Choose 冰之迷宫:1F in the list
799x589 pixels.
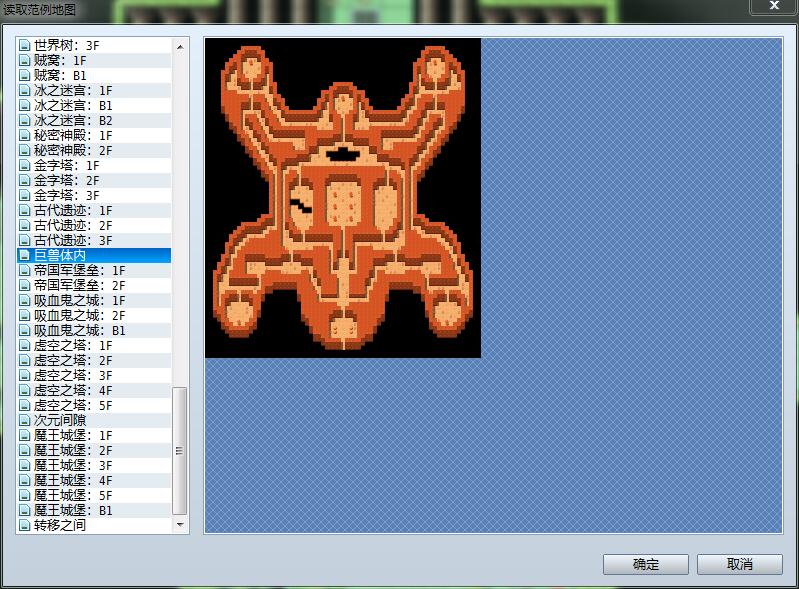pos(94,91)
